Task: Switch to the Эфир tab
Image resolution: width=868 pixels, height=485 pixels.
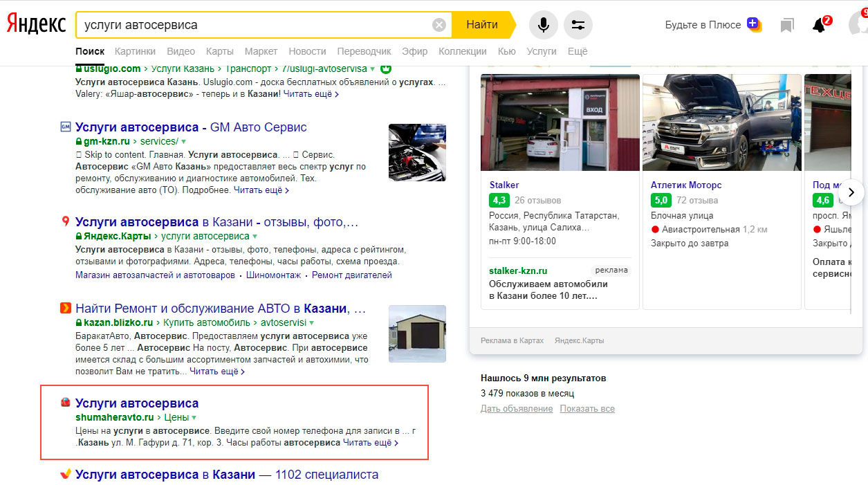Action: (x=415, y=51)
